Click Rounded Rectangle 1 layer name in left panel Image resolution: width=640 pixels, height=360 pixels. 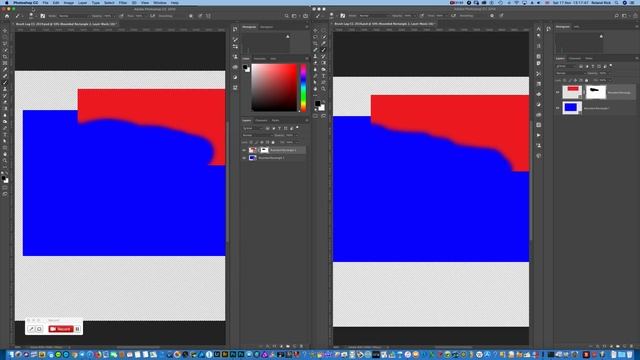(x=271, y=158)
